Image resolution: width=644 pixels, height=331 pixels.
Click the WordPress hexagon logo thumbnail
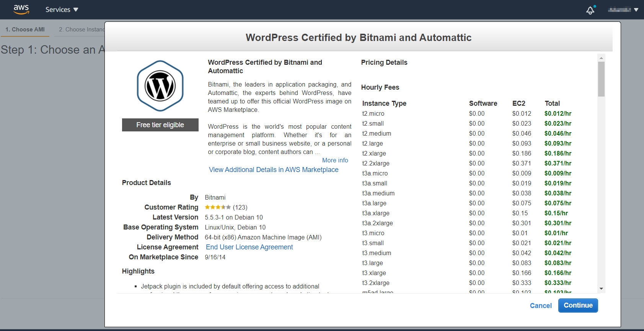point(160,86)
